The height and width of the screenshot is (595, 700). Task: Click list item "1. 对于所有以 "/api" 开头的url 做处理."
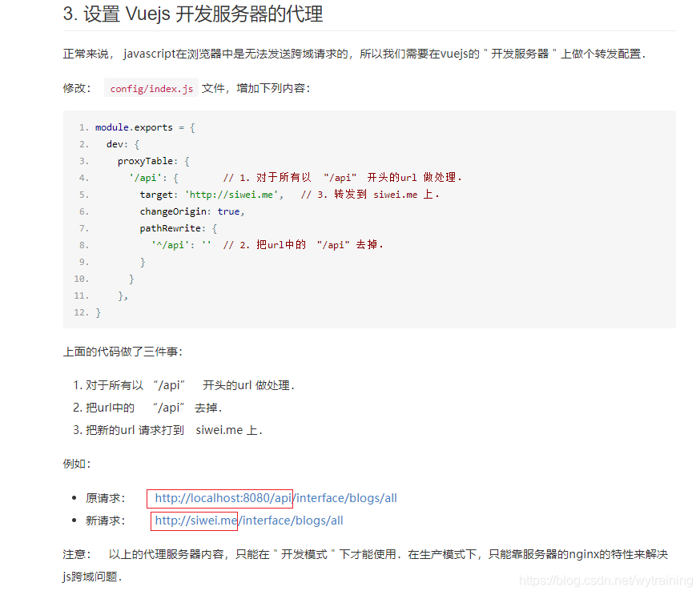tap(183, 385)
